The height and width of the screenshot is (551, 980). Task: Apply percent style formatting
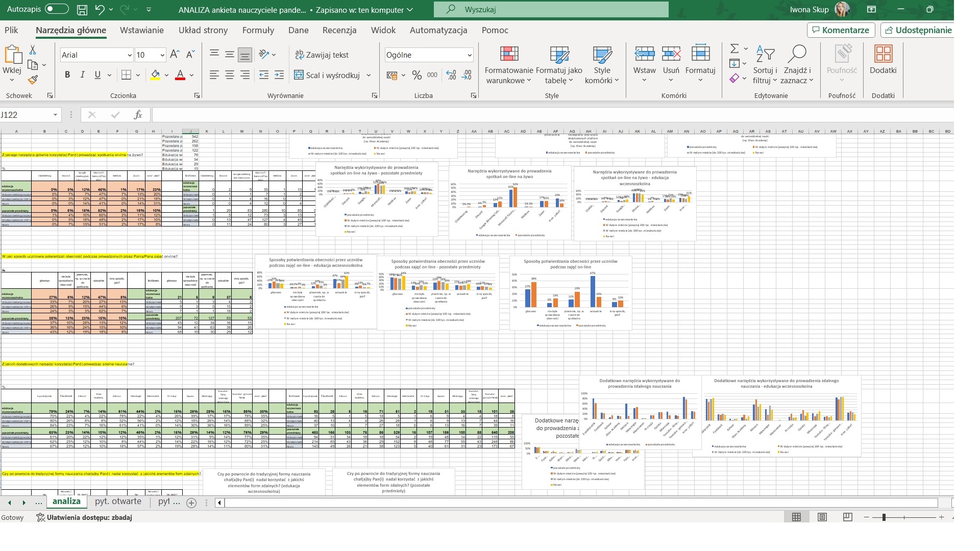(x=417, y=75)
